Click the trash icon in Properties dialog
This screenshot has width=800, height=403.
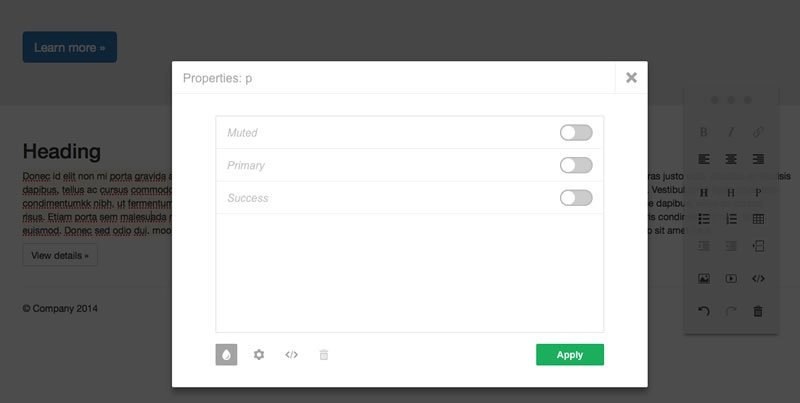pyautogui.click(x=323, y=355)
